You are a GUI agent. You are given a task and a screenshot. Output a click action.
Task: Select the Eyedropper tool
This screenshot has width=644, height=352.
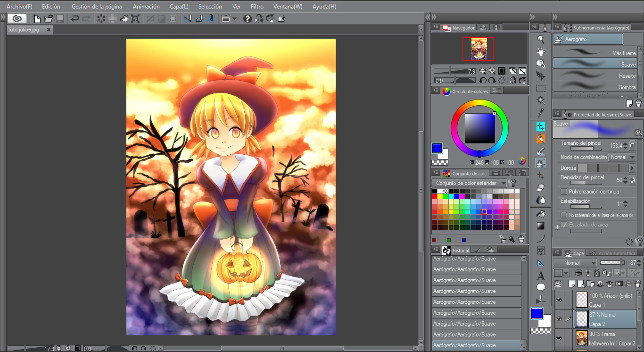[x=541, y=113]
